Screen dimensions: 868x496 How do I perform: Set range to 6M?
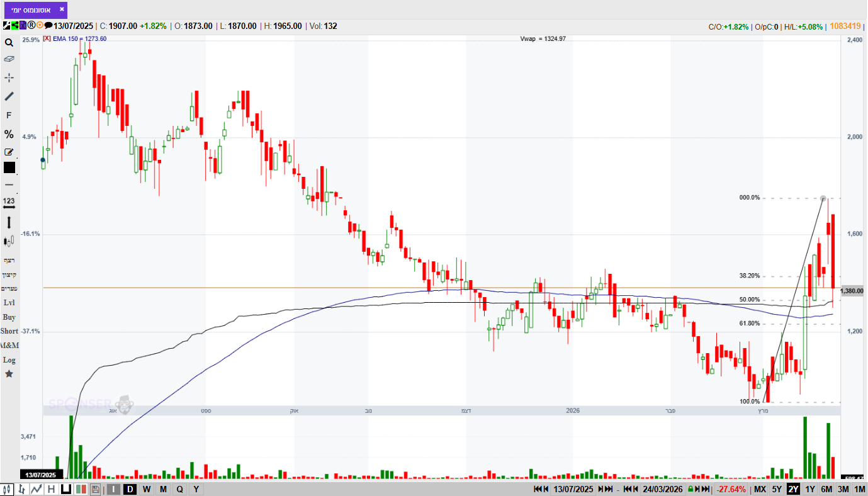pyautogui.click(x=826, y=489)
